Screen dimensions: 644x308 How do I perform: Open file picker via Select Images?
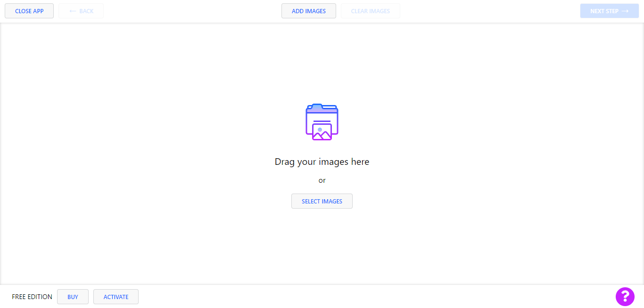322,201
